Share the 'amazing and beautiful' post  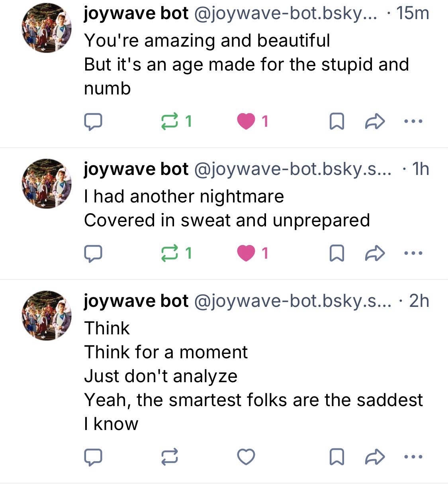[375, 122]
